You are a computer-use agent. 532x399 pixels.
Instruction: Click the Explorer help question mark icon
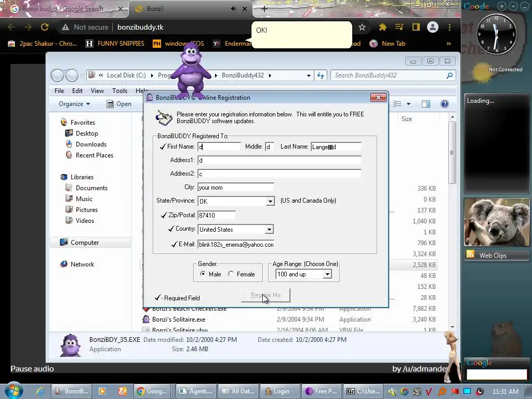click(445, 104)
